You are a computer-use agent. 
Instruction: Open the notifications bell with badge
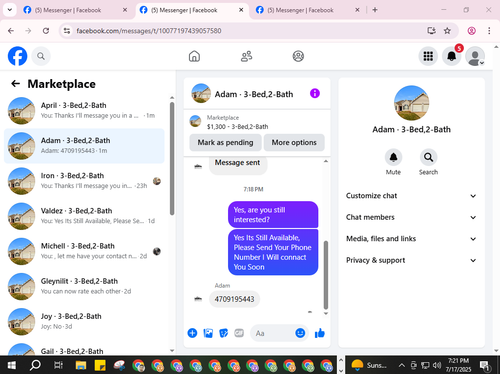point(452,56)
